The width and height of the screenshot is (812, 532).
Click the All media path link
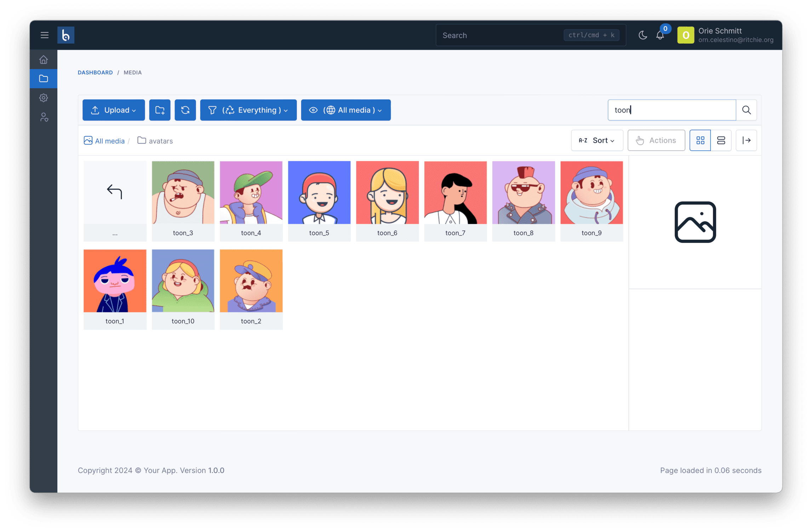(109, 141)
